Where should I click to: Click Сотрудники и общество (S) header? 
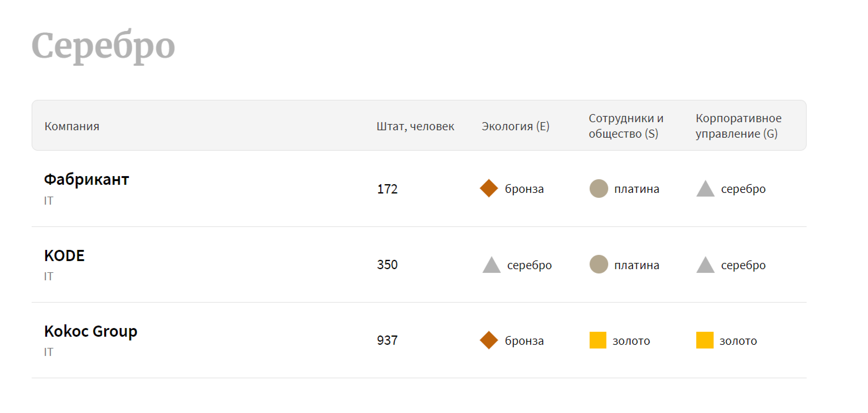tap(625, 126)
